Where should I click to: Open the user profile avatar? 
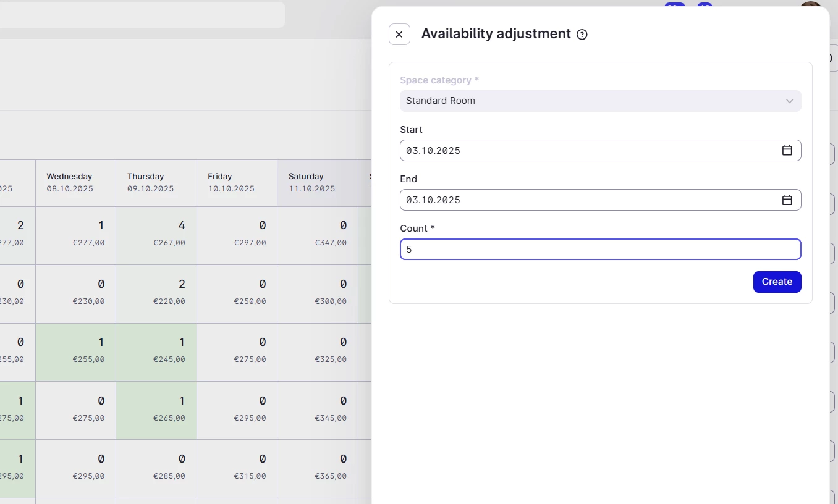[810, 6]
